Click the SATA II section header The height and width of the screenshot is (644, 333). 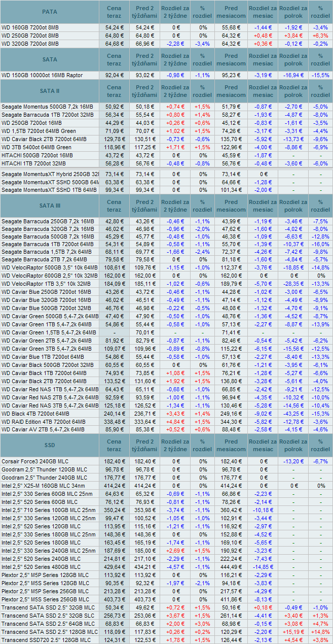50,91
